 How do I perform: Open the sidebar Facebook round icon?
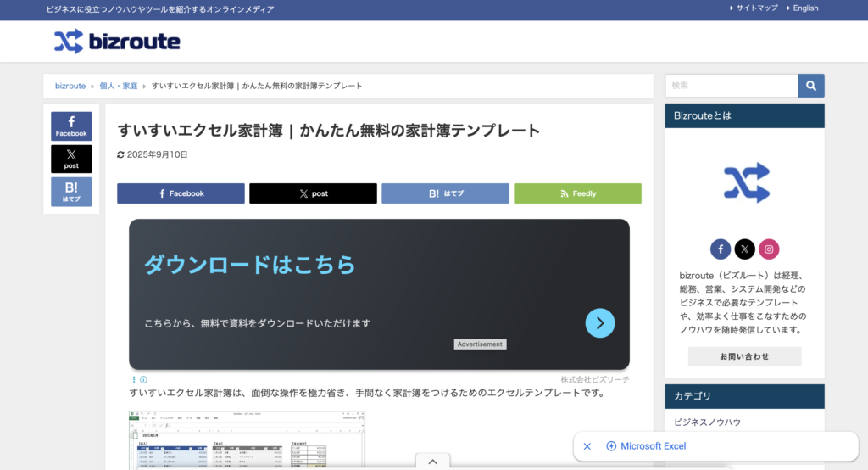coord(720,249)
